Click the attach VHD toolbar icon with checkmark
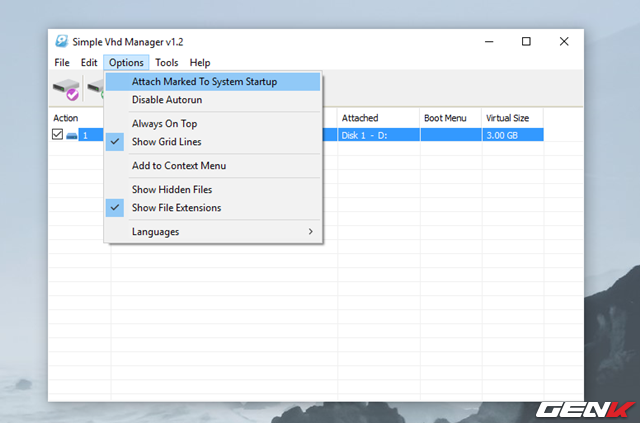 point(66,89)
